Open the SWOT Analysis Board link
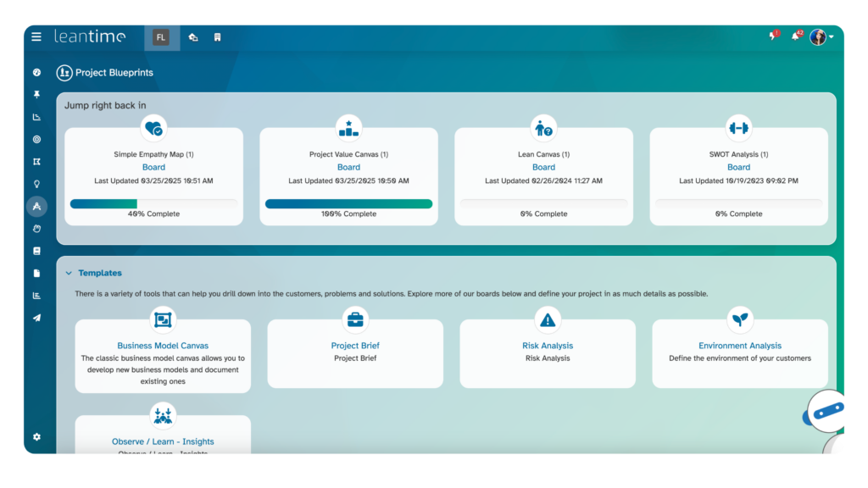868x488 pixels. point(738,168)
